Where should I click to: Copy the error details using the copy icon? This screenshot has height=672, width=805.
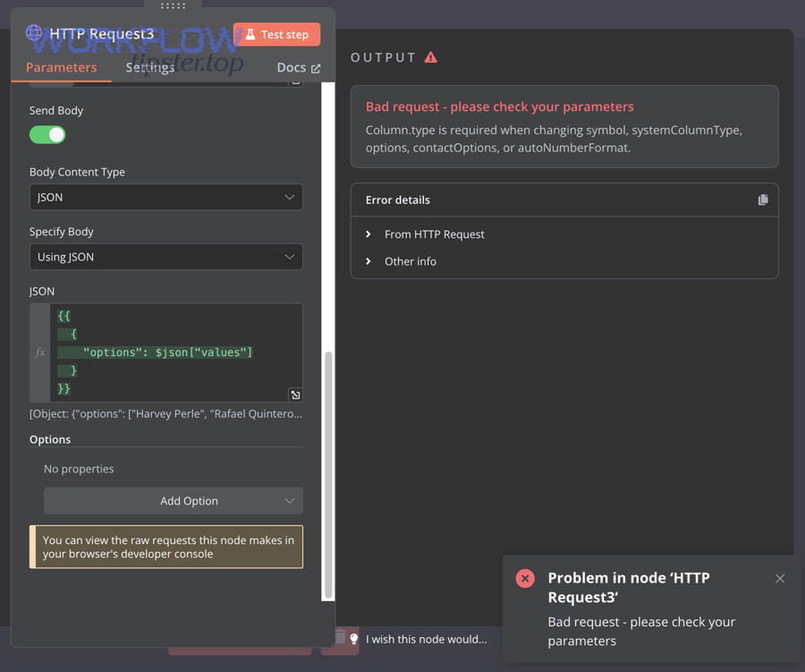pyautogui.click(x=764, y=200)
